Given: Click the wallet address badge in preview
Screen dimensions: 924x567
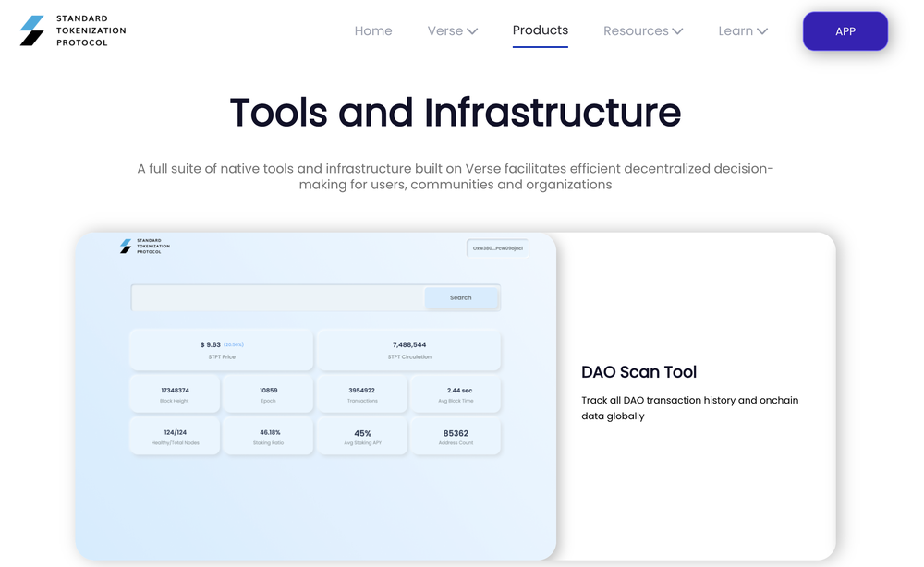Looking at the screenshot, I should click(497, 247).
